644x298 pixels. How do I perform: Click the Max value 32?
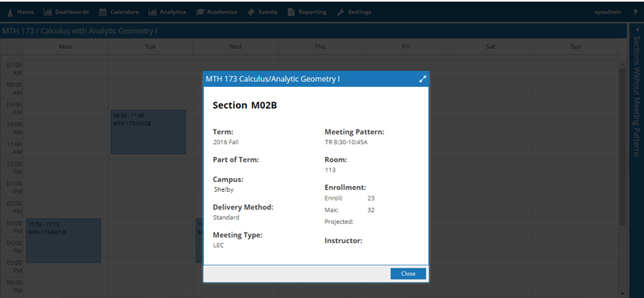click(371, 210)
